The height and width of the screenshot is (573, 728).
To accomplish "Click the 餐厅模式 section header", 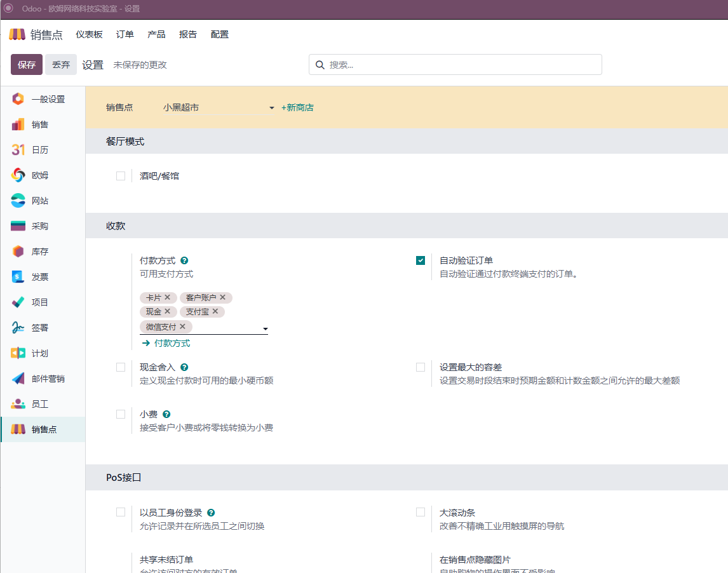I will pos(125,142).
